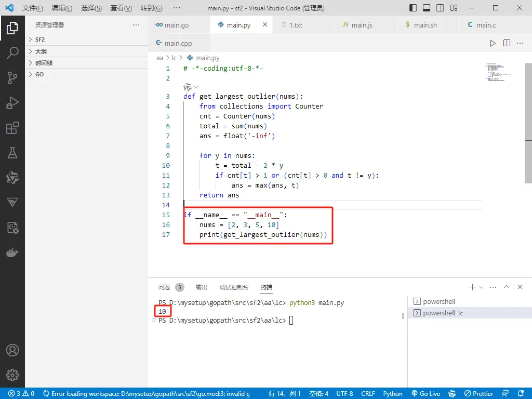Viewport: 532px width, 399px height.
Task: Open the Accounts menu icon
Action: coord(12,350)
